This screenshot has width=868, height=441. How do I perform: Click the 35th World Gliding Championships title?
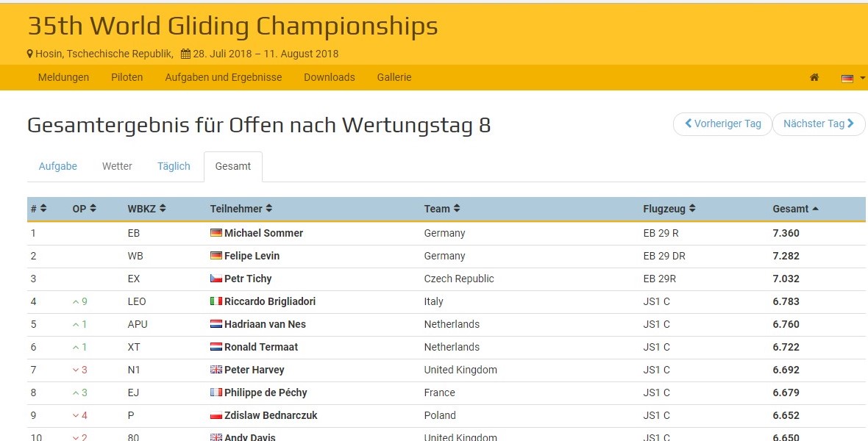(x=232, y=26)
